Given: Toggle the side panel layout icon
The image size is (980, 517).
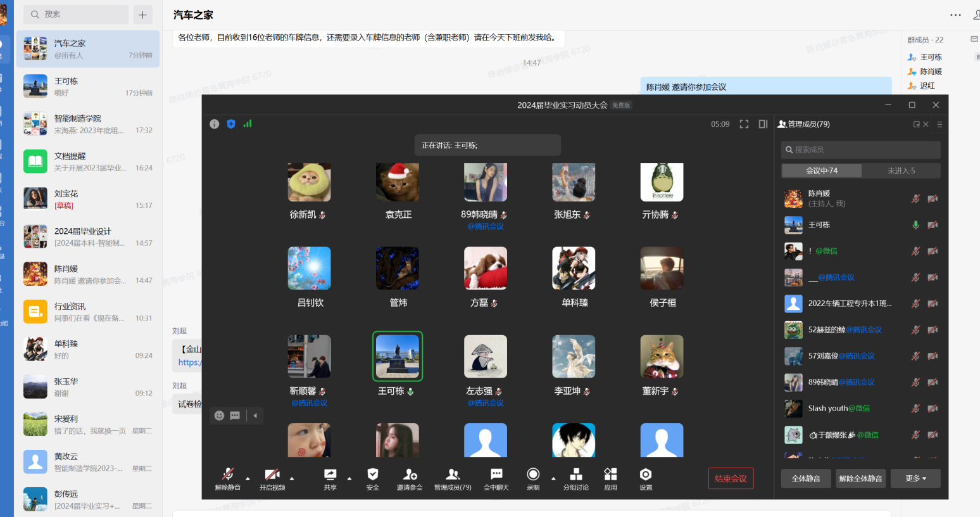Looking at the screenshot, I should tap(763, 124).
